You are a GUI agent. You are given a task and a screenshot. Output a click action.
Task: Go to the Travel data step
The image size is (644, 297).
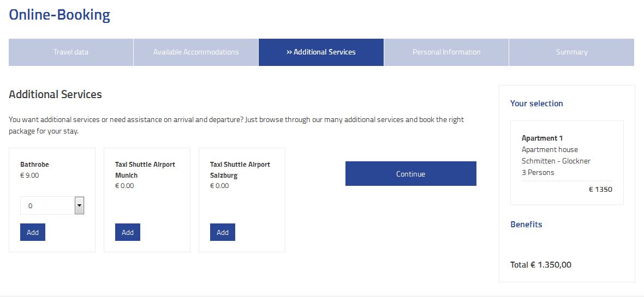pyautogui.click(x=70, y=52)
